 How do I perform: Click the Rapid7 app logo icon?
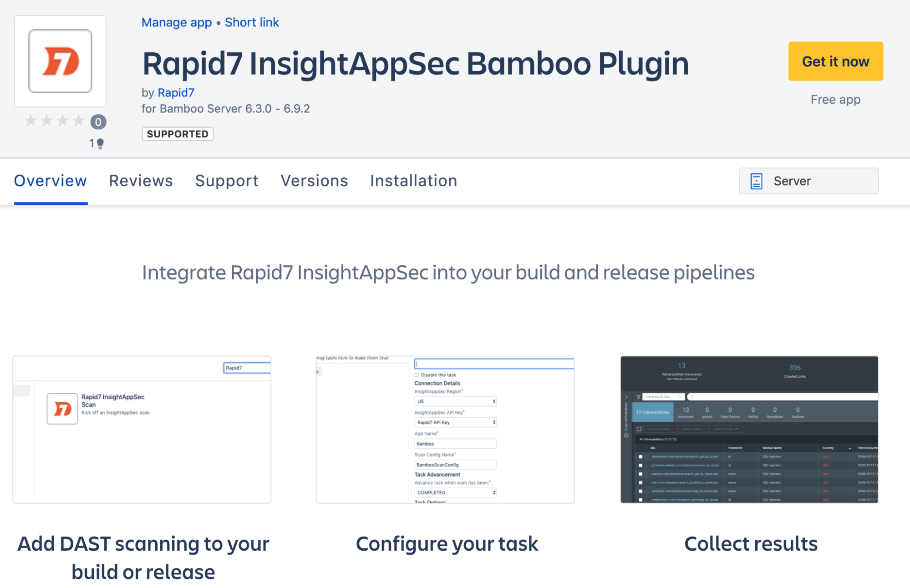tap(60, 61)
